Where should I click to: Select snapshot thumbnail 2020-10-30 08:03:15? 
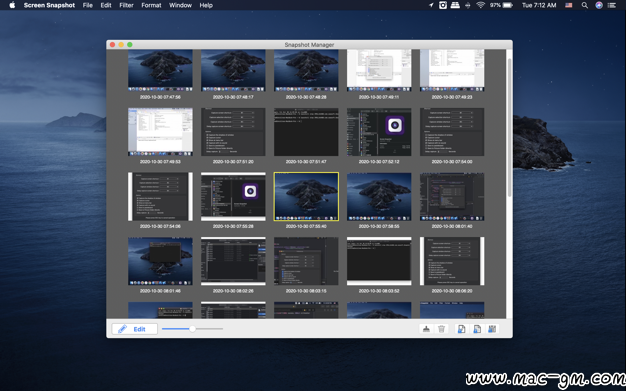tap(306, 261)
